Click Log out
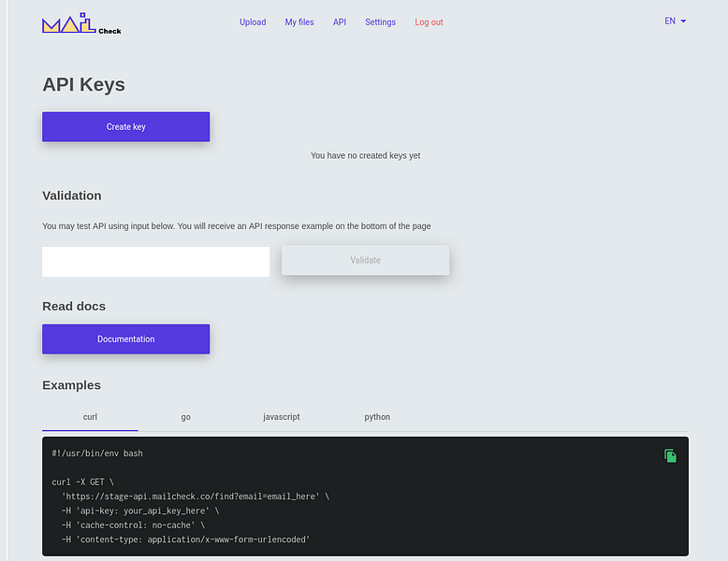The height and width of the screenshot is (561, 728). [x=429, y=22]
